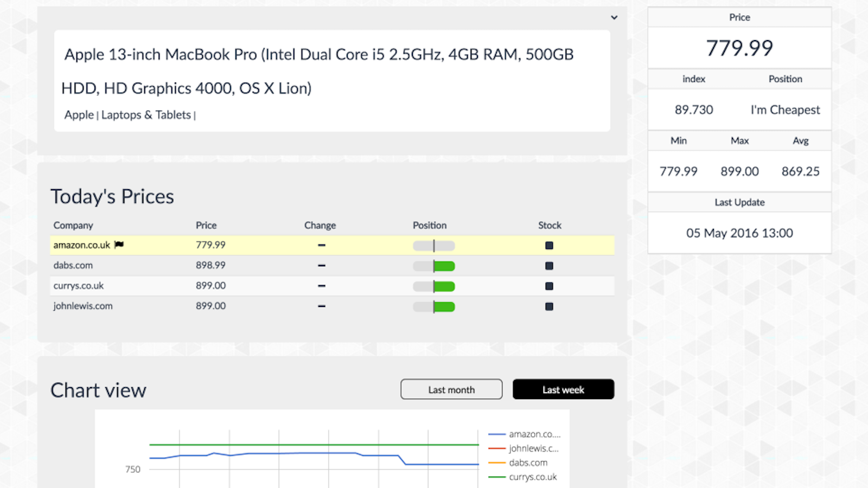Click the flag icon next to amazon.co.uk
The image size is (868, 488).
click(x=119, y=245)
